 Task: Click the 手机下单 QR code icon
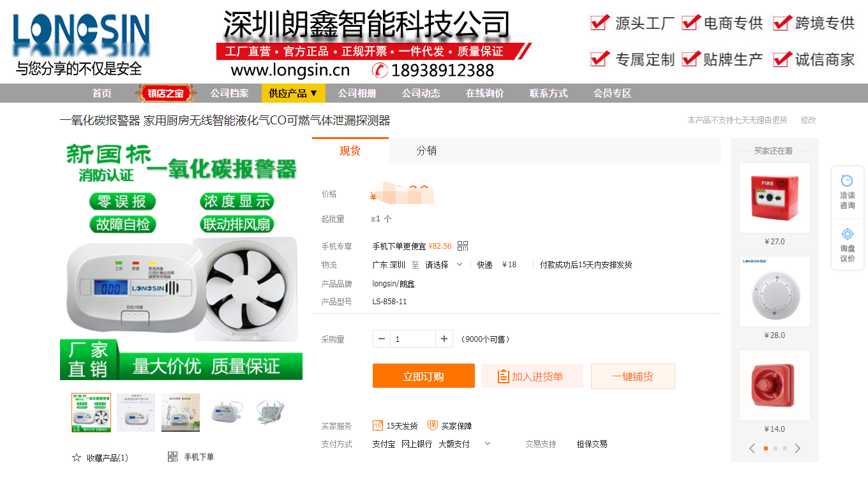pyautogui.click(x=173, y=457)
